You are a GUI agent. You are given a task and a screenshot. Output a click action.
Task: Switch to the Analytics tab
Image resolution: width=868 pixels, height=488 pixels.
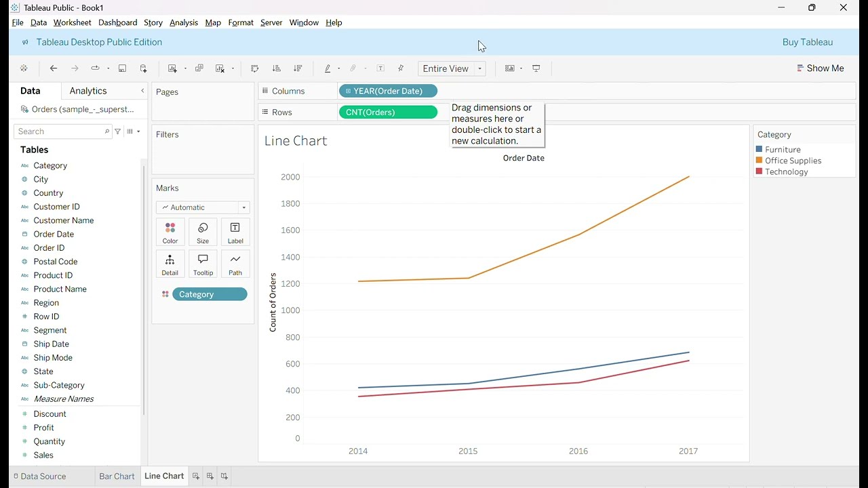coord(88,91)
